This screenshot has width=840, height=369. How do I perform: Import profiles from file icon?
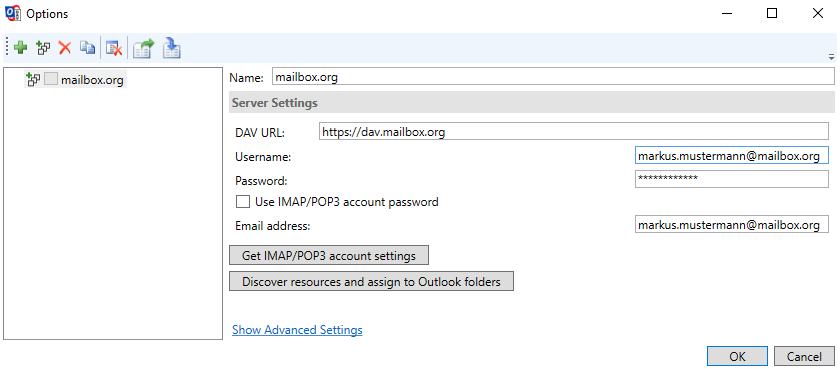pos(171,48)
